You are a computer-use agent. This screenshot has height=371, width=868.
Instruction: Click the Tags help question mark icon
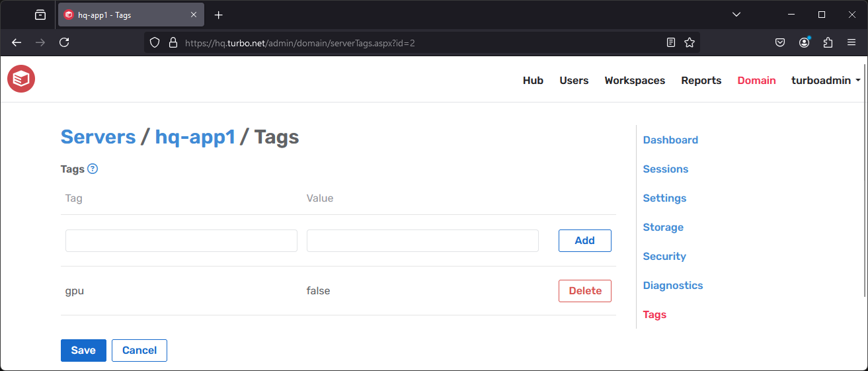93,169
